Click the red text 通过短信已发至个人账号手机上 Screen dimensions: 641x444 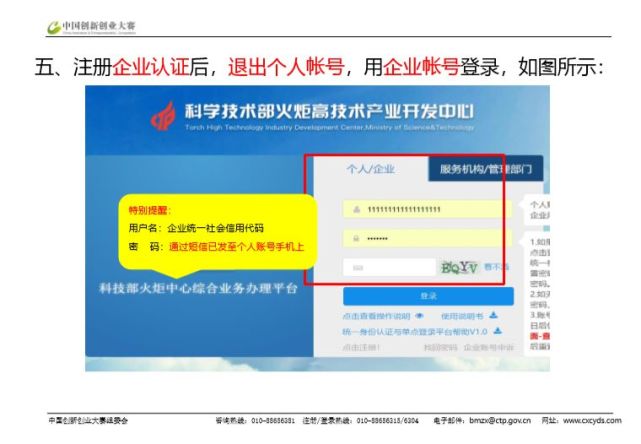(x=236, y=247)
